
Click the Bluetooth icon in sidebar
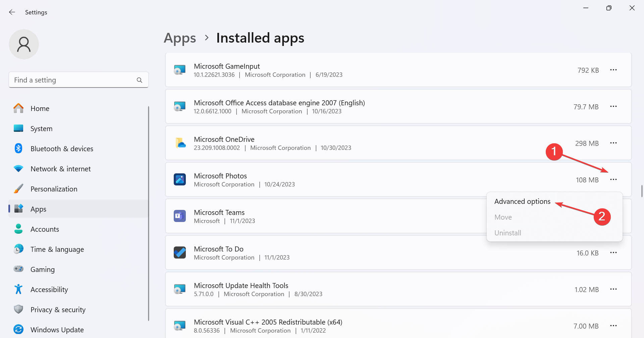(x=18, y=149)
